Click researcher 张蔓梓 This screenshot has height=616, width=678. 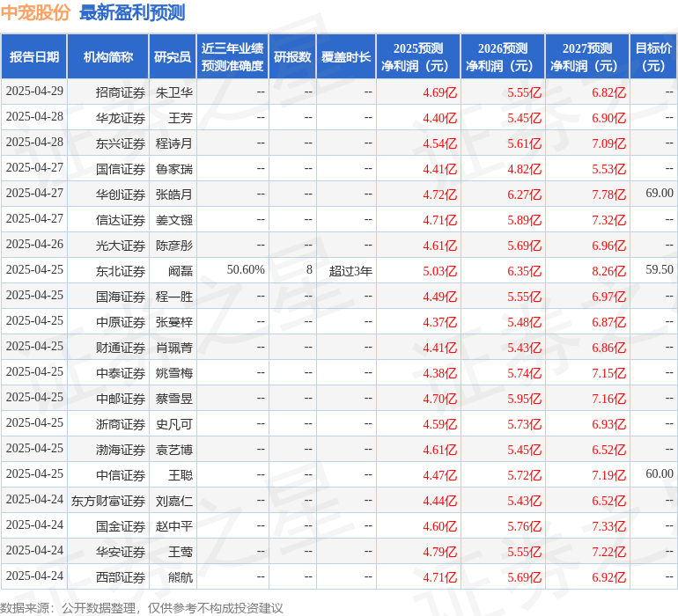pyautogui.click(x=173, y=322)
